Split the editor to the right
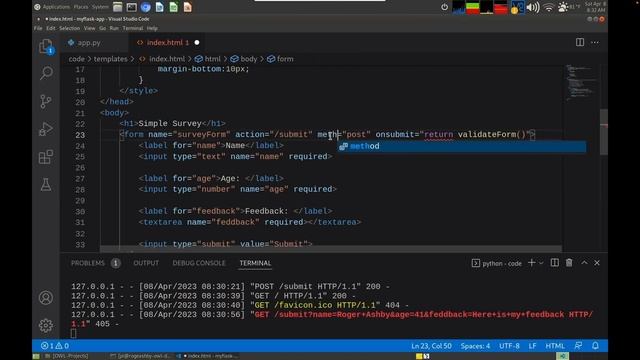Image resolution: width=640 pixels, height=360 pixels. click(580, 42)
